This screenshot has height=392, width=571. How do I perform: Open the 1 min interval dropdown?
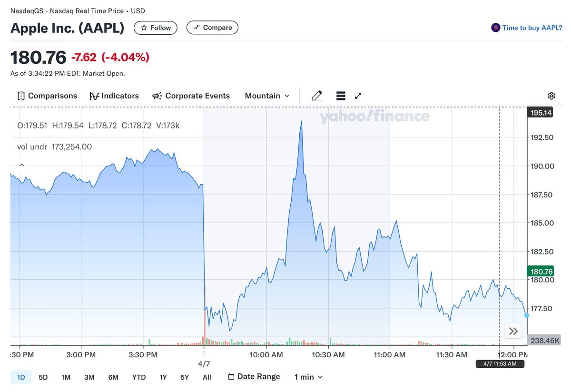[308, 377]
